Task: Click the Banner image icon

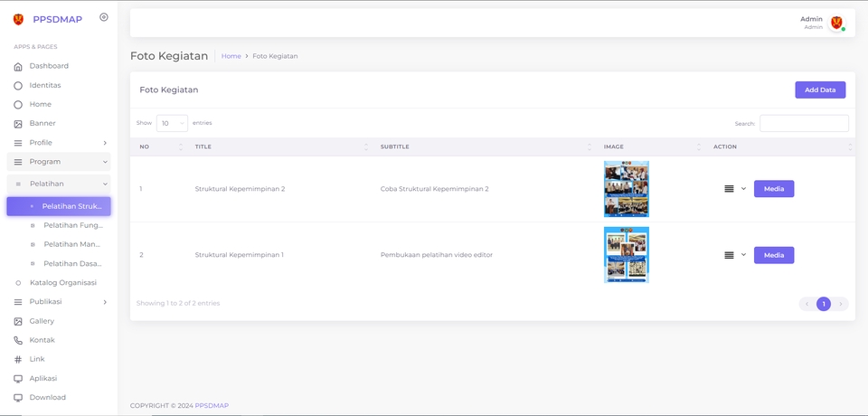Action: tap(18, 124)
